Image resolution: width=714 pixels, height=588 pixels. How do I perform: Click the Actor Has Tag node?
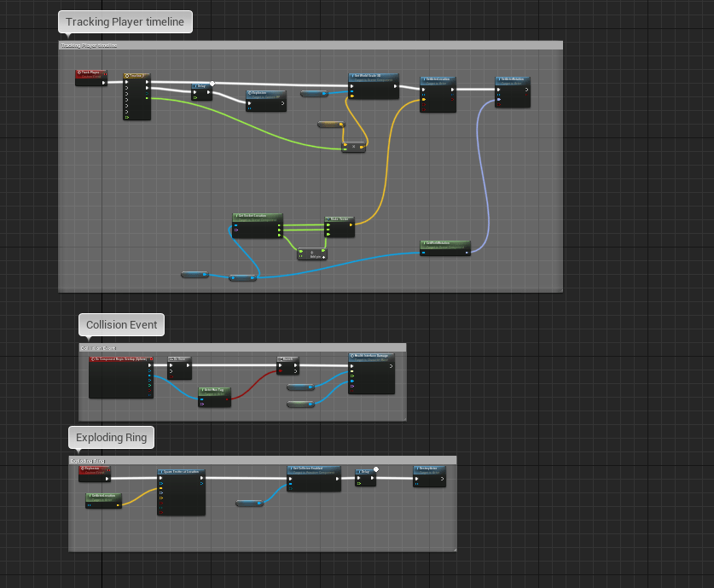coord(214,390)
